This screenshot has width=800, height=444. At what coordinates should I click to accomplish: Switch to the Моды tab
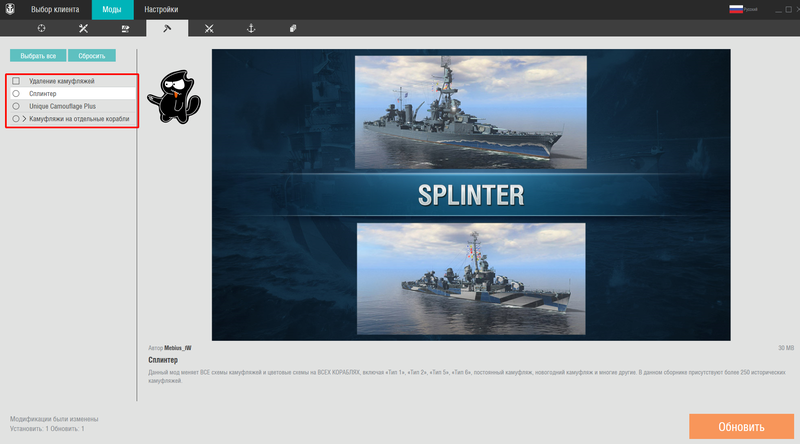click(112, 9)
